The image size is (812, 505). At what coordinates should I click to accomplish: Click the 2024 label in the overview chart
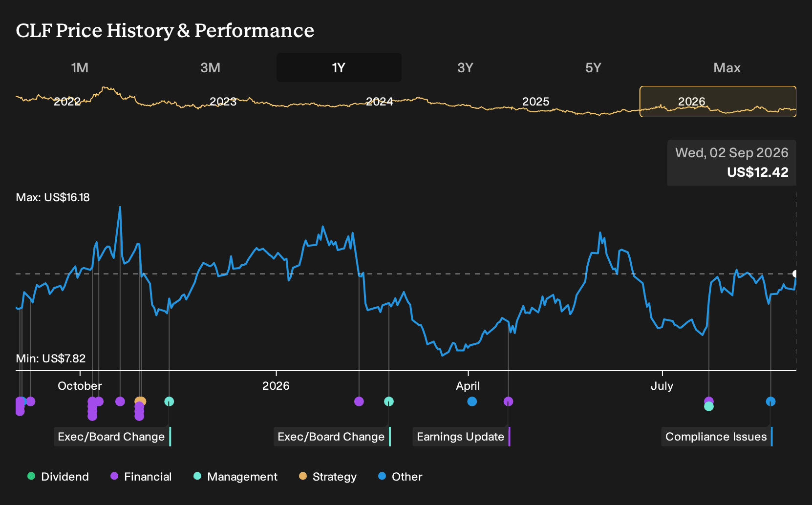pos(380,102)
